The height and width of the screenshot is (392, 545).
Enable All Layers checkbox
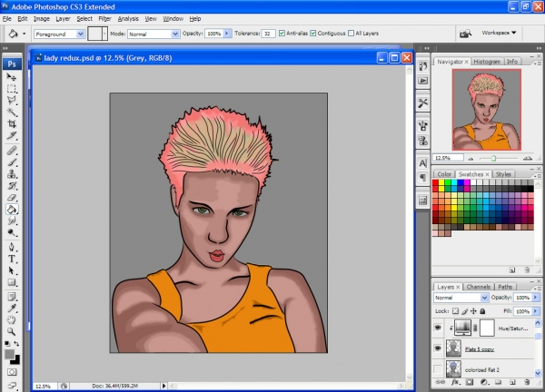click(x=351, y=34)
